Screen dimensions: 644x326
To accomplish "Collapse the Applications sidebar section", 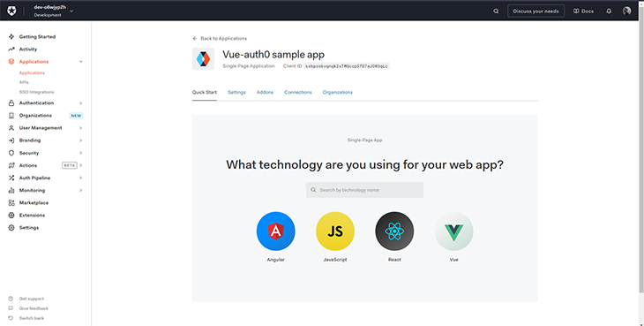I will 80,62.
